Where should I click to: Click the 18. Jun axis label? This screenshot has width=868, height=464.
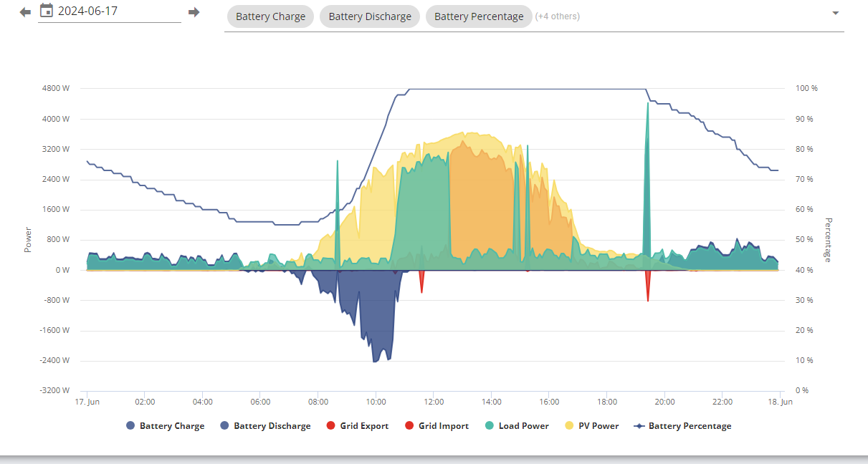click(x=781, y=402)
